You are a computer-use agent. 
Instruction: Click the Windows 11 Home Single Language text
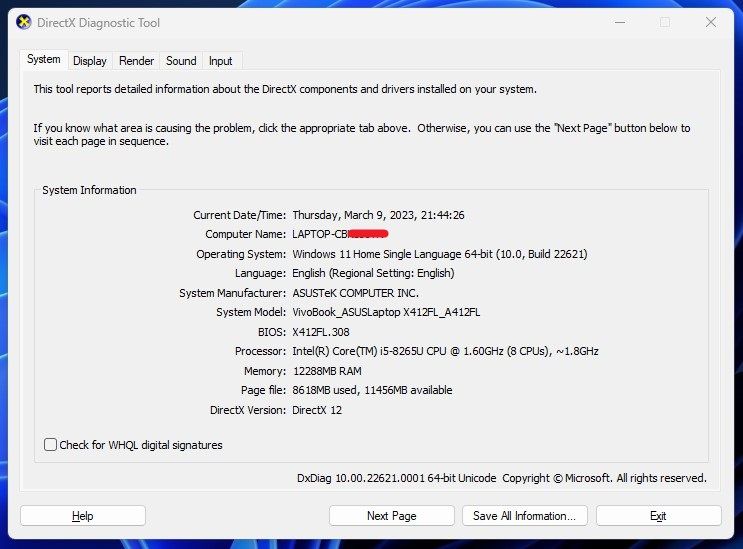[x=440, y=254]
